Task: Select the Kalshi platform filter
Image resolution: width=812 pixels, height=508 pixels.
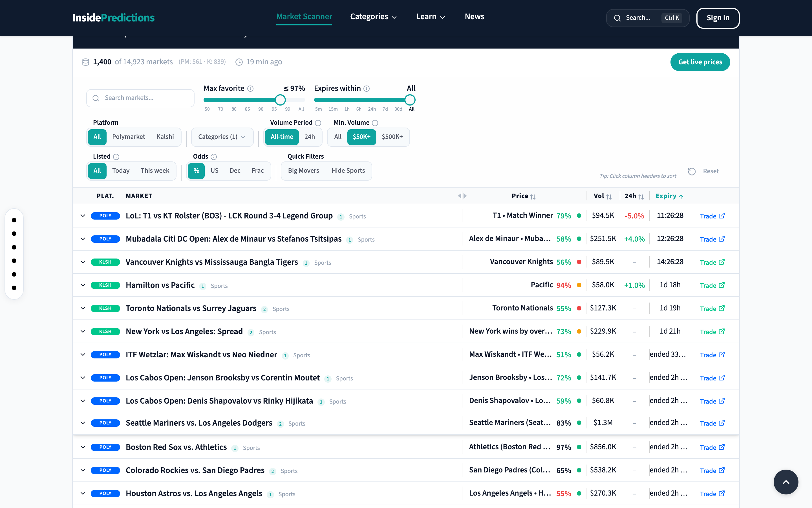Action: (x=165, y=137)
